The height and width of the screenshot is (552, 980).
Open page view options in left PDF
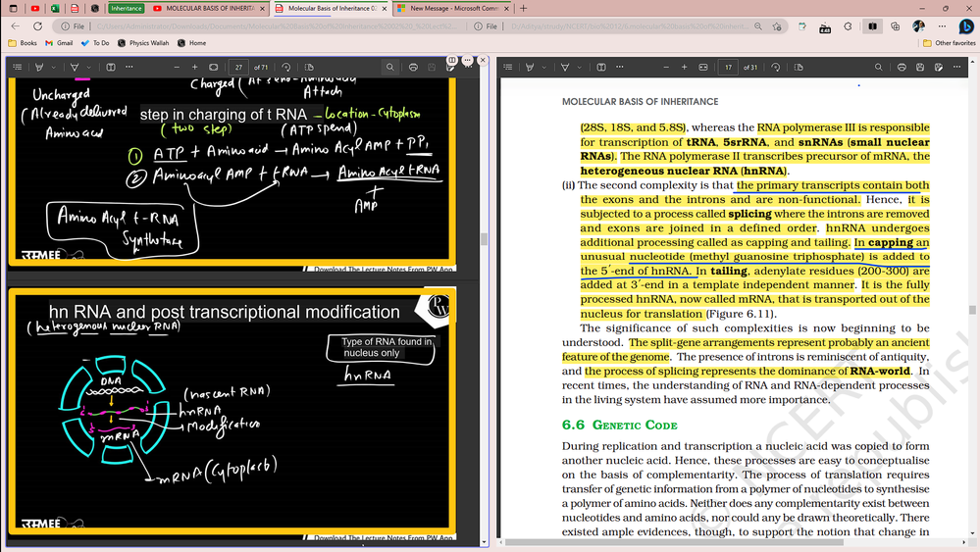tap(309, 67)
